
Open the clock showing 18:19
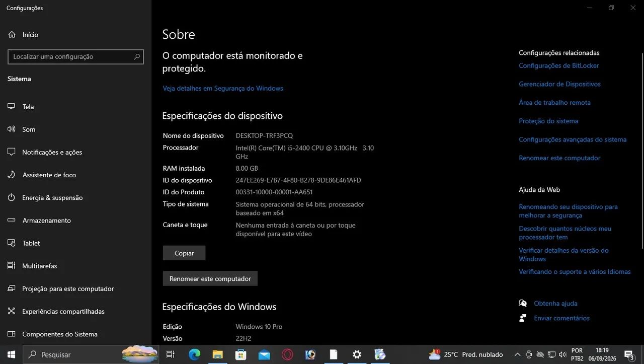[x=602, y=354]
